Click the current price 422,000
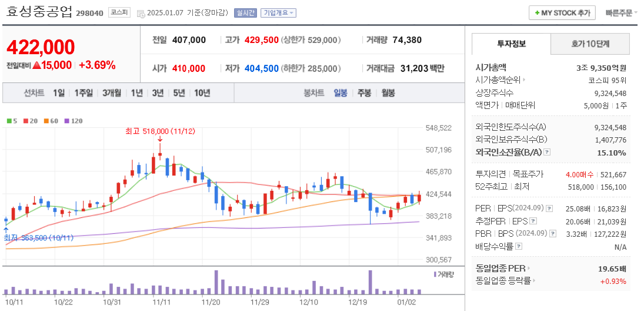The height and width of the screenshot is (311, 644). (x=41, y=47)
